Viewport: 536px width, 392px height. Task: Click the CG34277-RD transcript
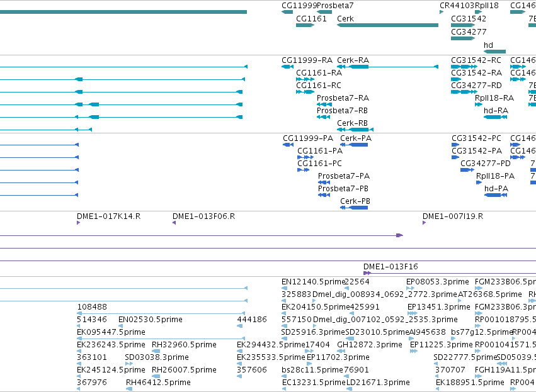pos(464,92)
